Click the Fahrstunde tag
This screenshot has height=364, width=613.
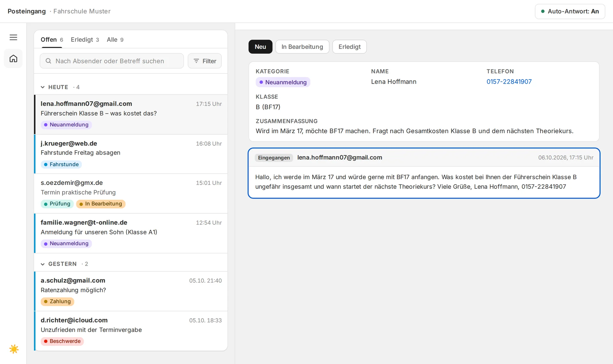[61, 164]
